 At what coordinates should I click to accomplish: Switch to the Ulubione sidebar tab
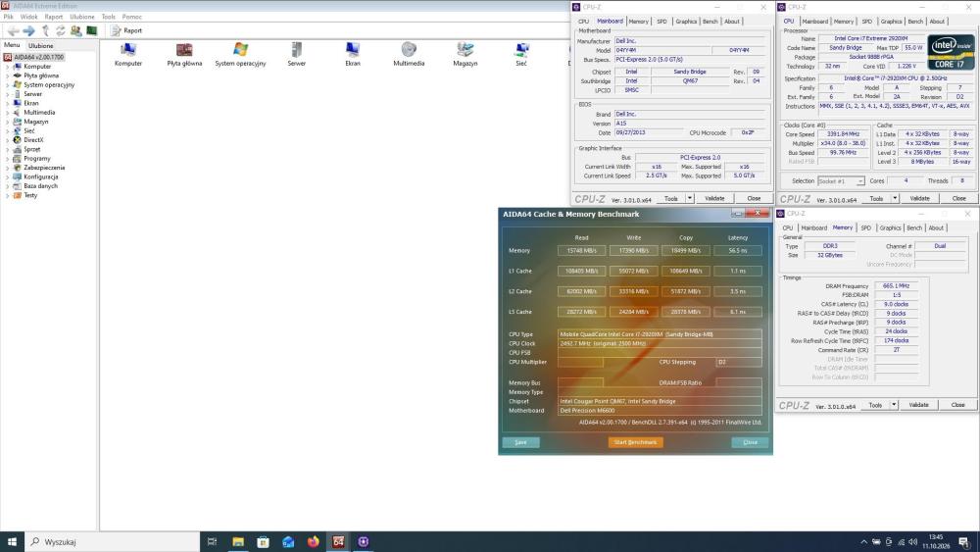[40, 46]
